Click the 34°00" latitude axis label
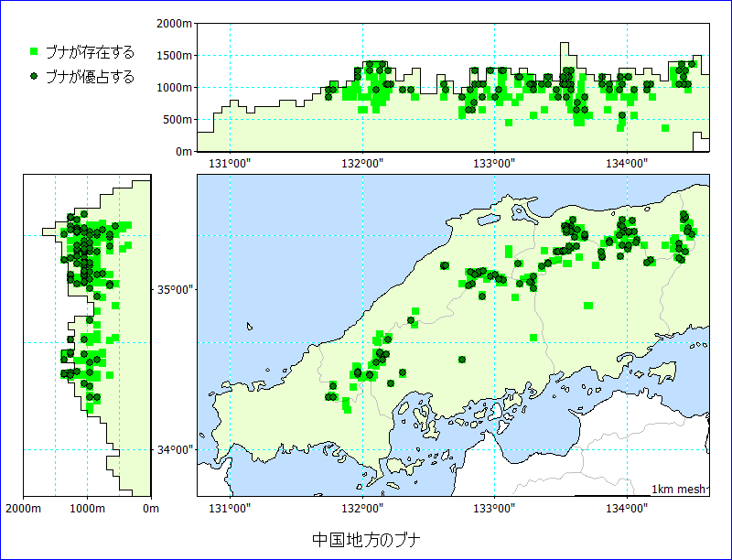732x560 pixels. click(x=171, y=449)
